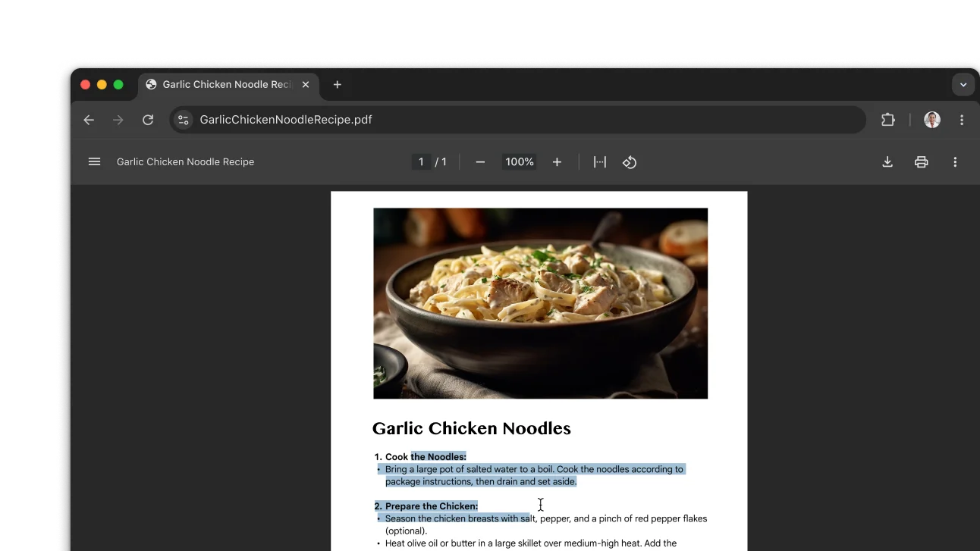Zoom out of the PDF
The width and height of the screenshot is (980, 551).
pos(479,161)
